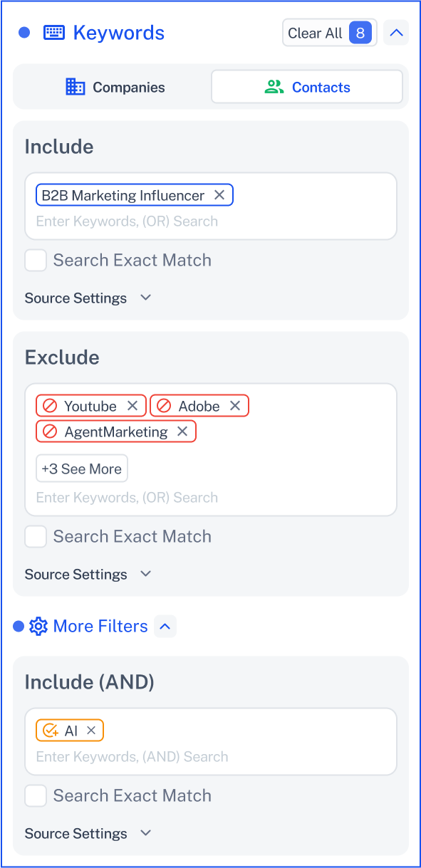Enable Search Exact Match under Include (AND)
Screen dimensions: 421x868
36,795
